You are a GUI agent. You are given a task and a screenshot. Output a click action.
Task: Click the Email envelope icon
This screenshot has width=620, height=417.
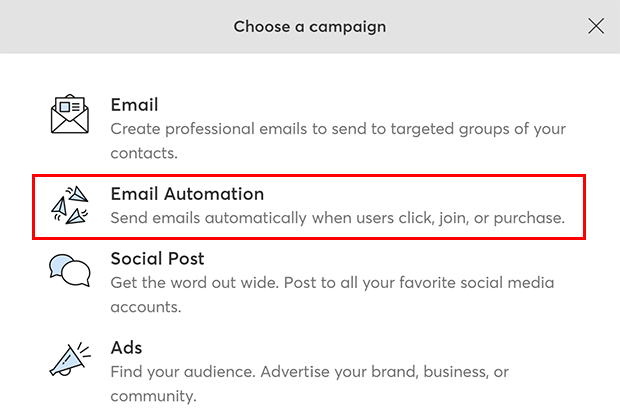click(70, 114)
